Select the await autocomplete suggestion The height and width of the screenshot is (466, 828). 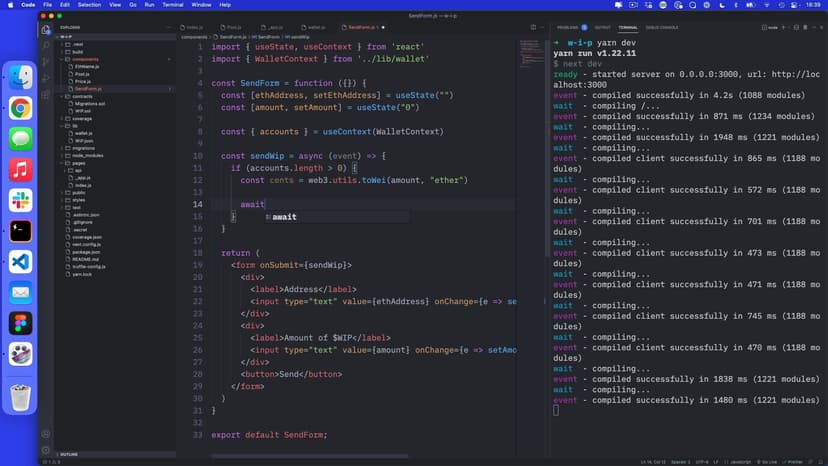(283, 217)
